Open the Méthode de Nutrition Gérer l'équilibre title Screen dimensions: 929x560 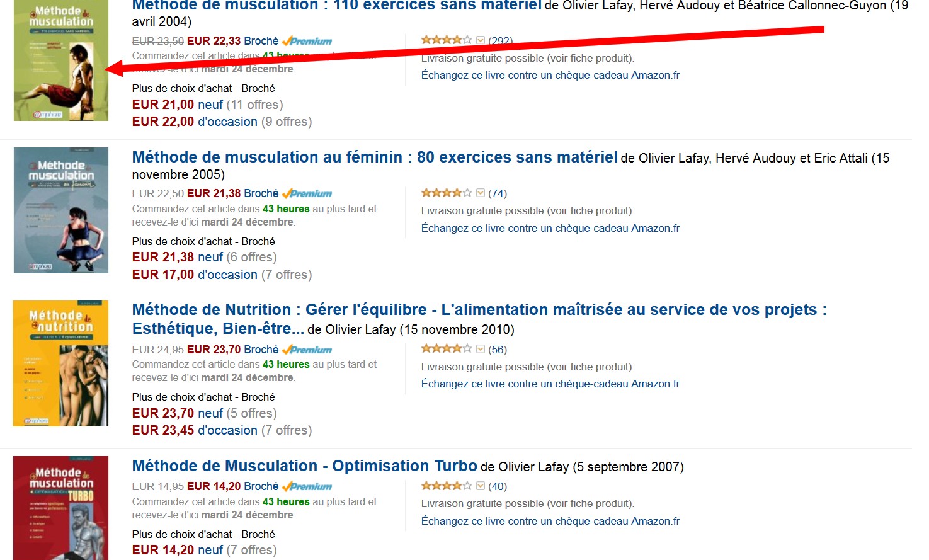click(479, 319)
